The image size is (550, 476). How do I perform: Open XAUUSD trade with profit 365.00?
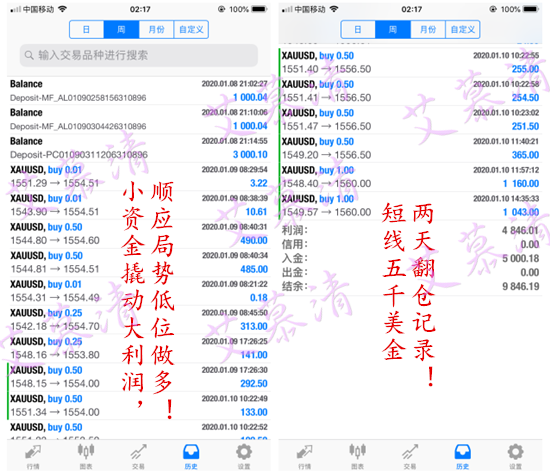tap(410, 148)
